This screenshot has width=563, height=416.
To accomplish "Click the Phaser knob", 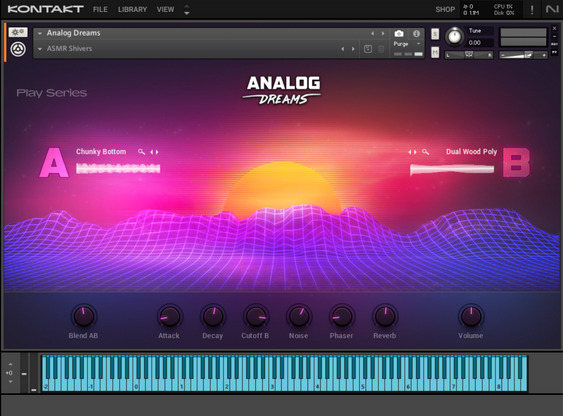I will 341,316.
